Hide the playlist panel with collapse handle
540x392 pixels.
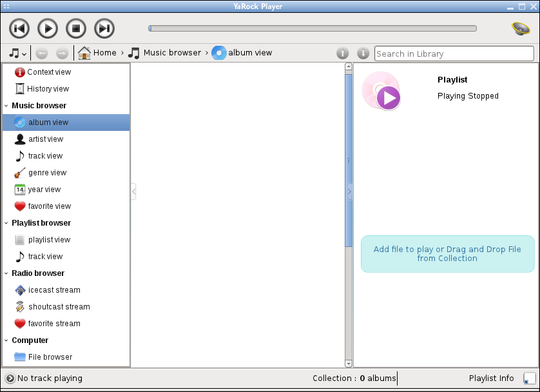coord(350,191)
